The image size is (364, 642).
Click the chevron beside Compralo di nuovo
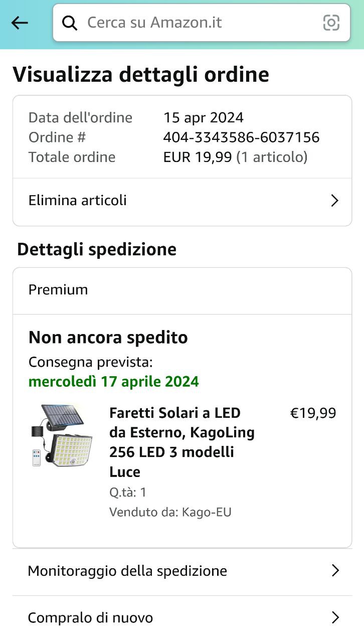pos(335,618)
